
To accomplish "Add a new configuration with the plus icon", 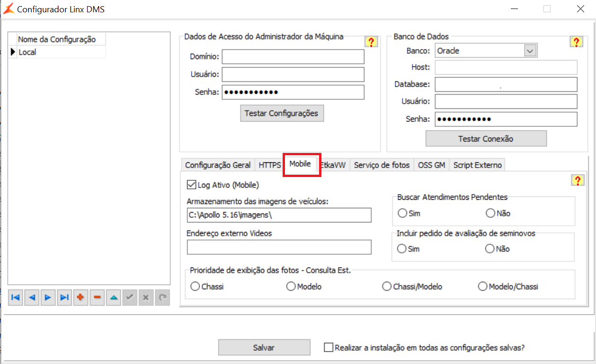I will click(x=81, y=297).
